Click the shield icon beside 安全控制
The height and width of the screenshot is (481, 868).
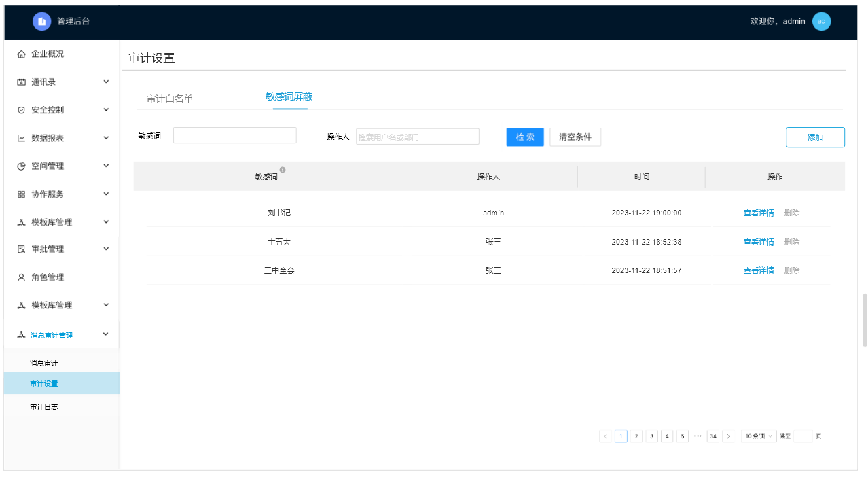pyautogui.click(x=21, y=110)
